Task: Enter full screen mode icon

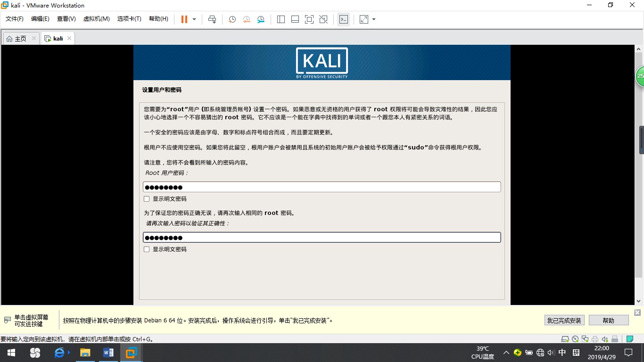Action: [x=309, y=19]
